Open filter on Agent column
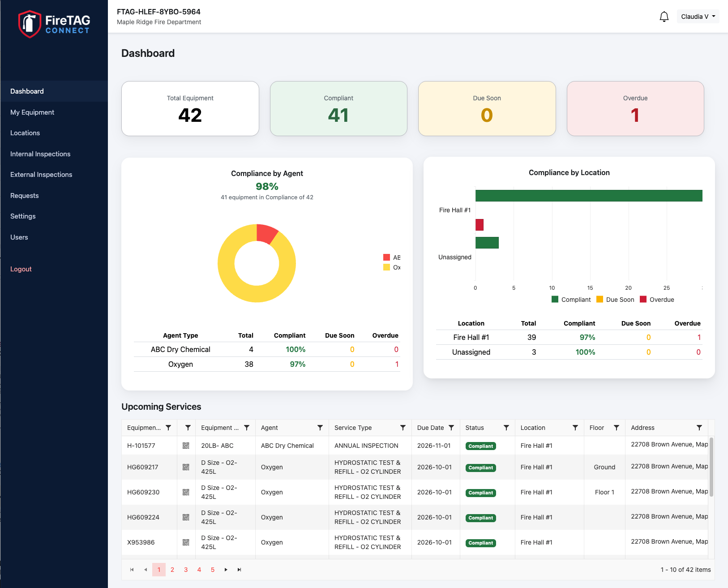The width and height of the screenshot is (728, 588). coord(320,428)
